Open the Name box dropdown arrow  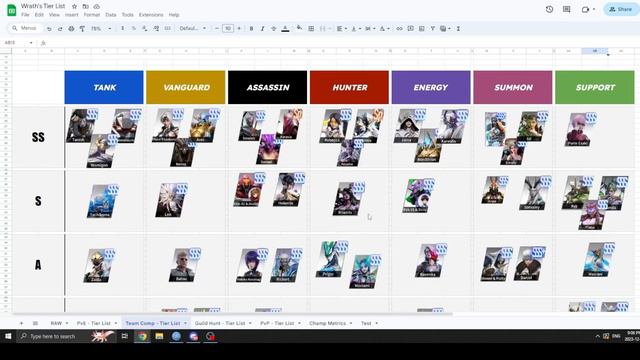[x=31, y=42]
